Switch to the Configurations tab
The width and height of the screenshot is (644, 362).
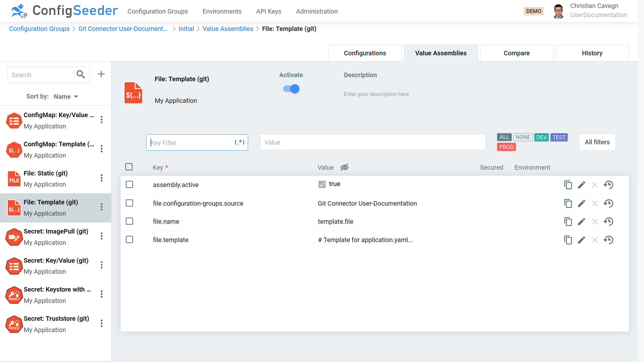tap(365, 53)
